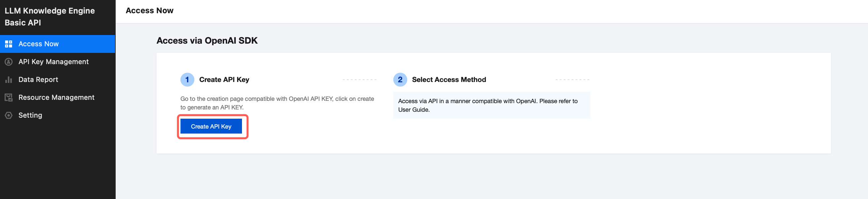The height and width of the screenshot is (199, 868).
Task: Click the step 2 number circle
Action: pyautogui.click(x=400, y=80)
